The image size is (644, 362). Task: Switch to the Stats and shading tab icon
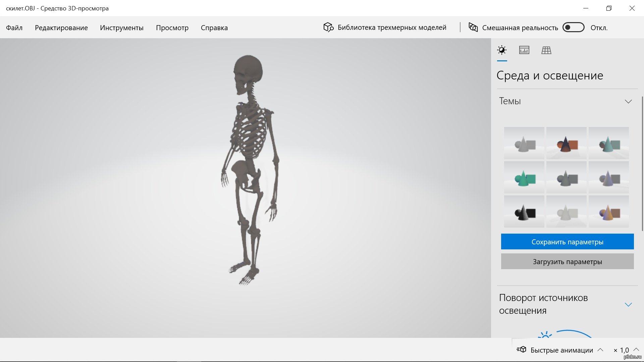(x=524, y=50)
